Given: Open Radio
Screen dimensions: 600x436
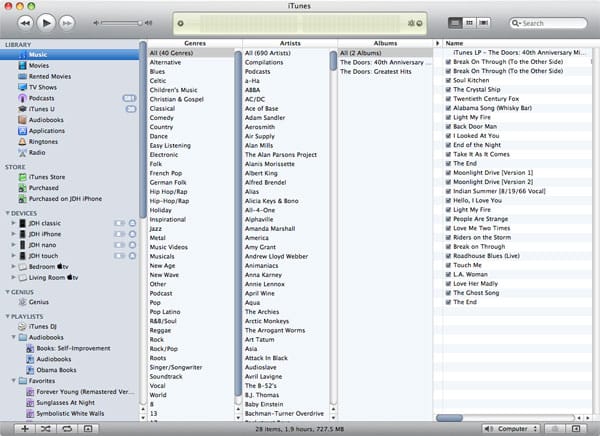Looking at the screenshot, I should [x=37, y=152].
